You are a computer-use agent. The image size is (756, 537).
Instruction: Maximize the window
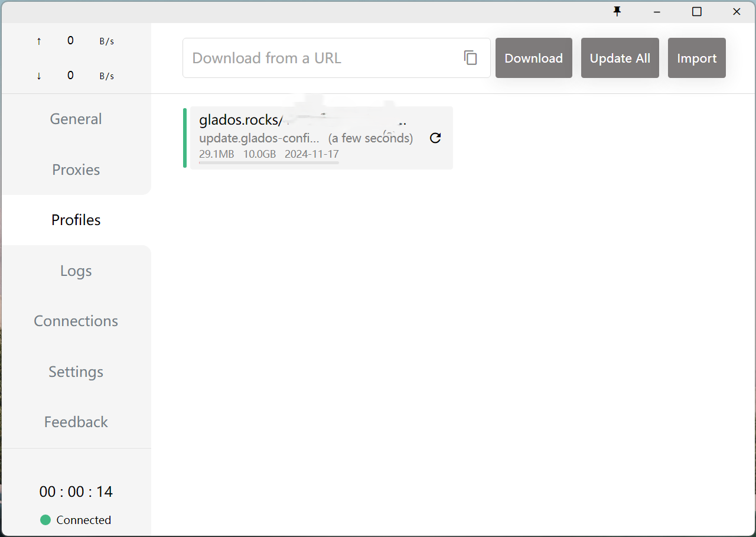pyautogui.click(x=697, y=11)
